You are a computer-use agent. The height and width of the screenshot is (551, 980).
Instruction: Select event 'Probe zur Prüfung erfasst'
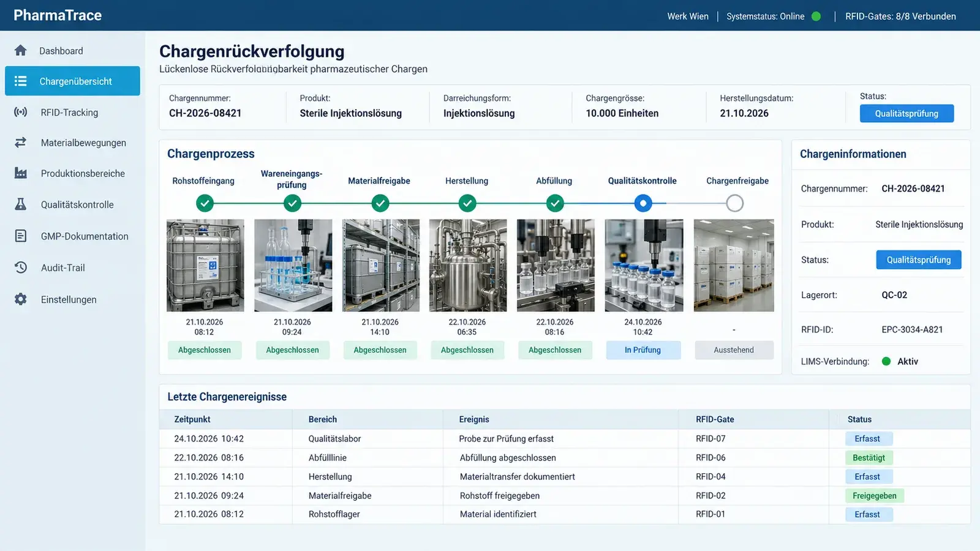point(507,439)
